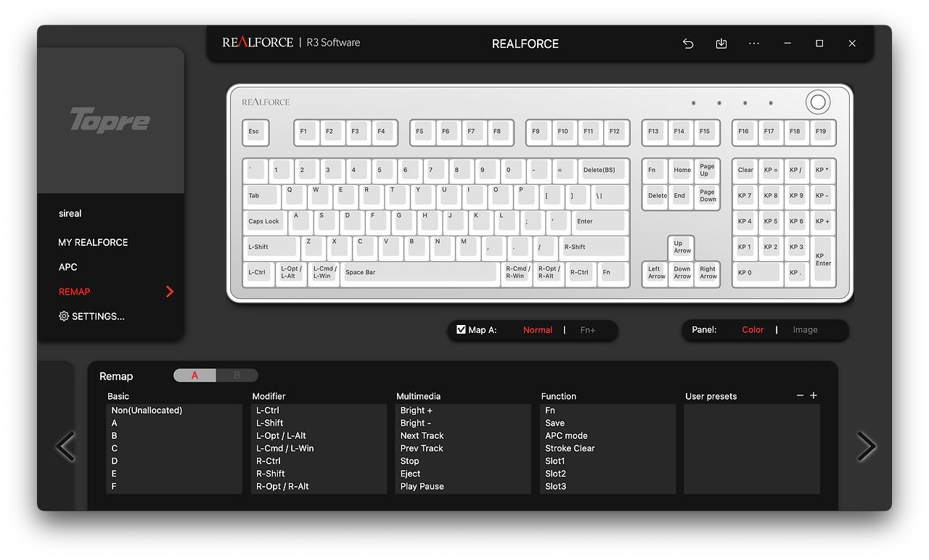Viewport: 929px width, 560px height.
Task: Select the Normal layer mode
Action: pyautogui.click(x=538, y=330)
